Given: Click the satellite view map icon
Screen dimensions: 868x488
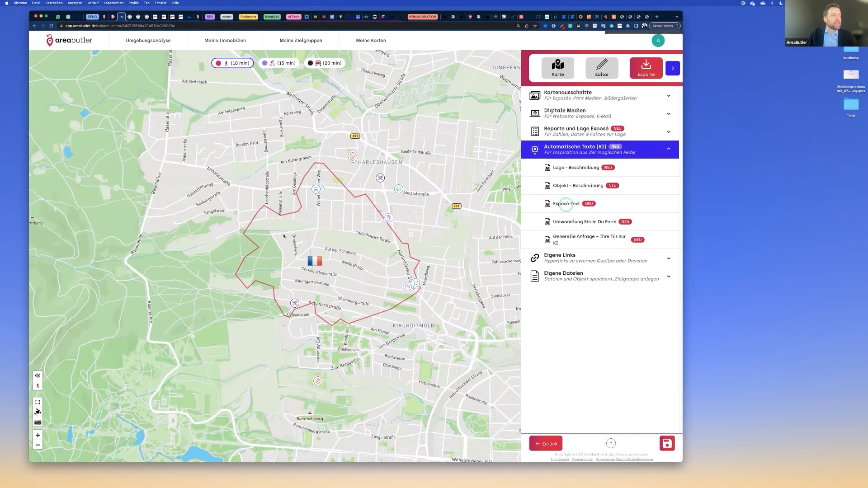Looking at the screenshot, I should point(38,412).
